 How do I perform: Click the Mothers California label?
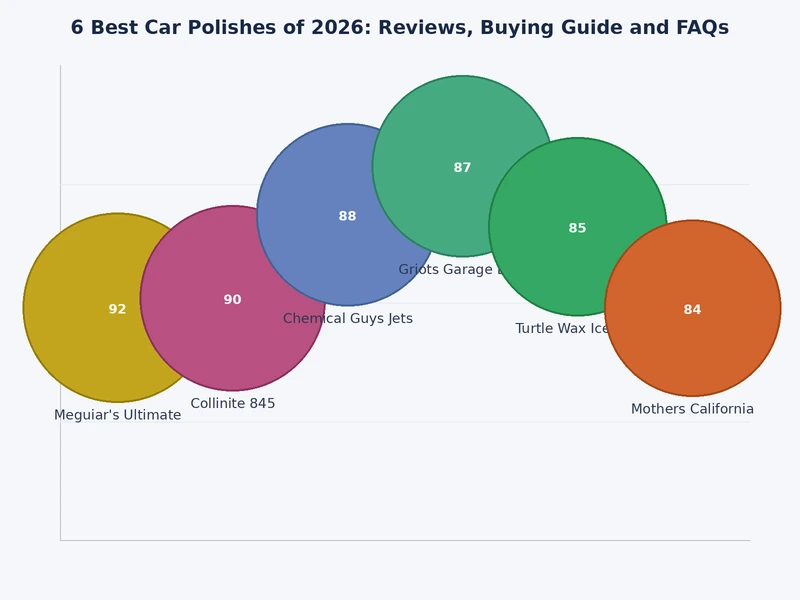coord(692,409)
